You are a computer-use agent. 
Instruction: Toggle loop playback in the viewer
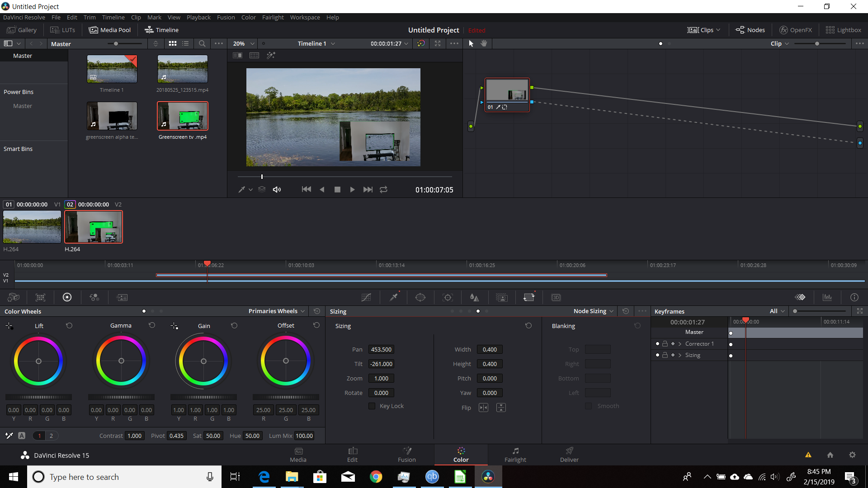coord(383,189)
